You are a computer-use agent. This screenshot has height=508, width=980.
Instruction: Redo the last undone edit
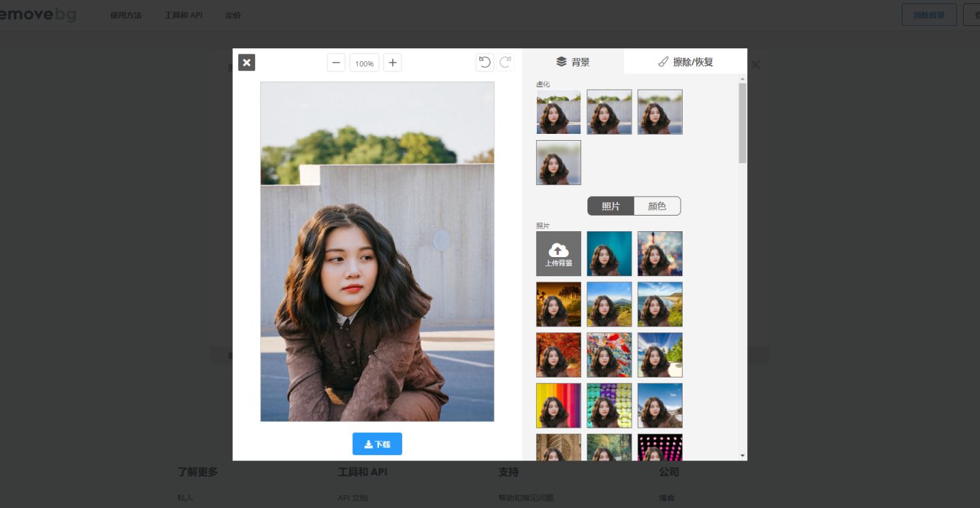506,63
